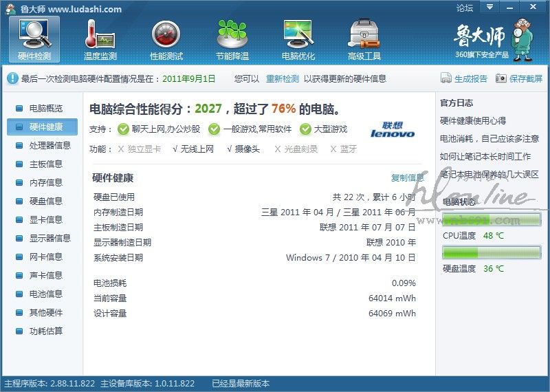Click the 独立显卡 feature indicator
550x392 pixels.
(x=140, y=149)
